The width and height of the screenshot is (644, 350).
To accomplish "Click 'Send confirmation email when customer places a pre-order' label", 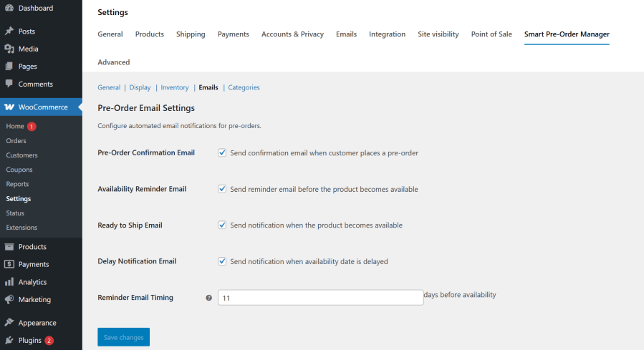I will click(x=324, y=153).
